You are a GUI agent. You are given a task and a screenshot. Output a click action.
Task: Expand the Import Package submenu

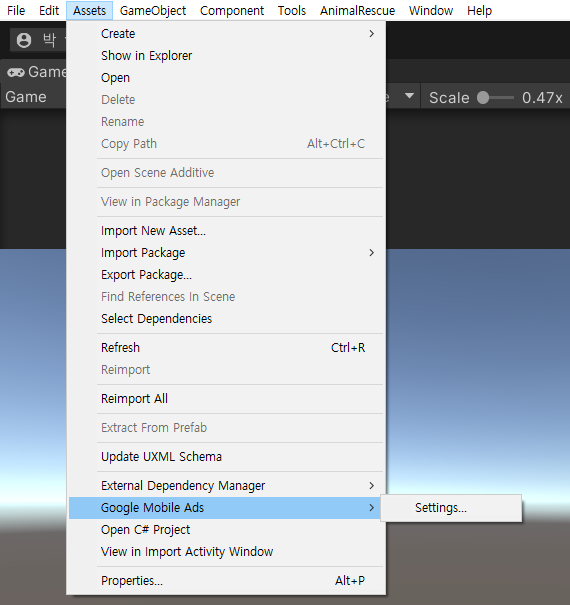(x=226, y=253)
